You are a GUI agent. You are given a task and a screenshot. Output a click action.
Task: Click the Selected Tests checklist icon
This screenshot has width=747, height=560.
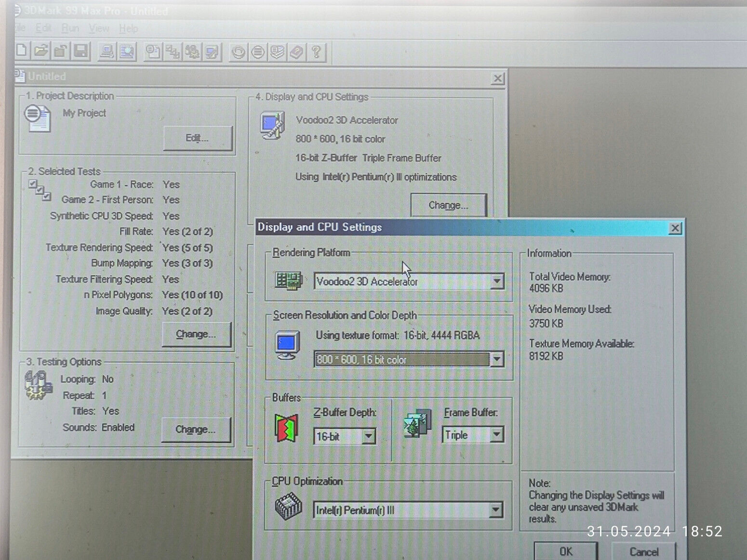pos(40,190)
